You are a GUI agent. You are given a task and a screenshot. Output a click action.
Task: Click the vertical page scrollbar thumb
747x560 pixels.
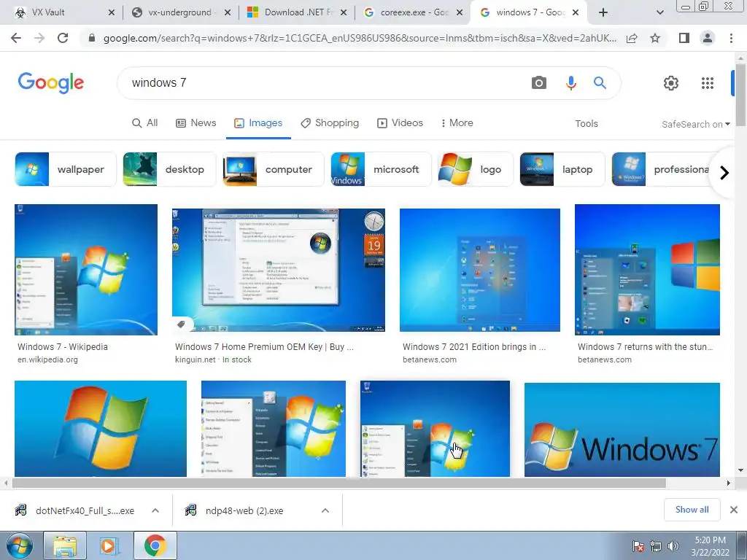coord(740,94)
